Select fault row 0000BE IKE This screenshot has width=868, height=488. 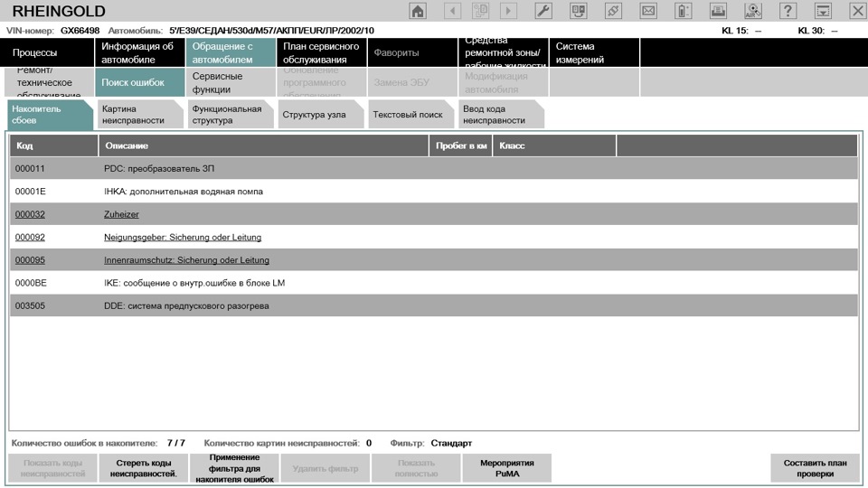[433, 283]
